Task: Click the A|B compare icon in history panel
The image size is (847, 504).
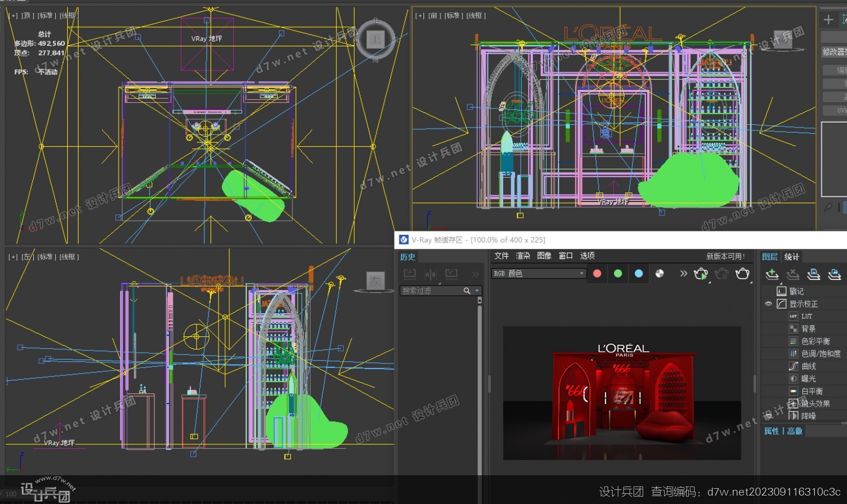Action: 430,274
